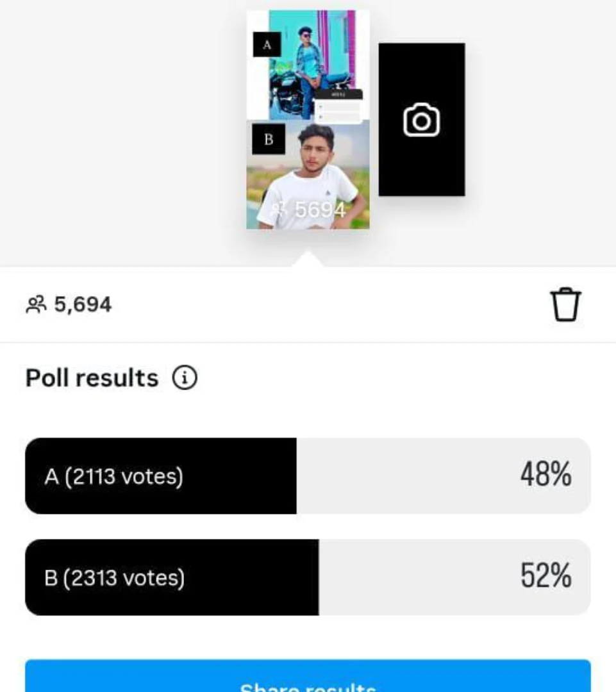Tap the camera icon on black tile

click(421, 120)
